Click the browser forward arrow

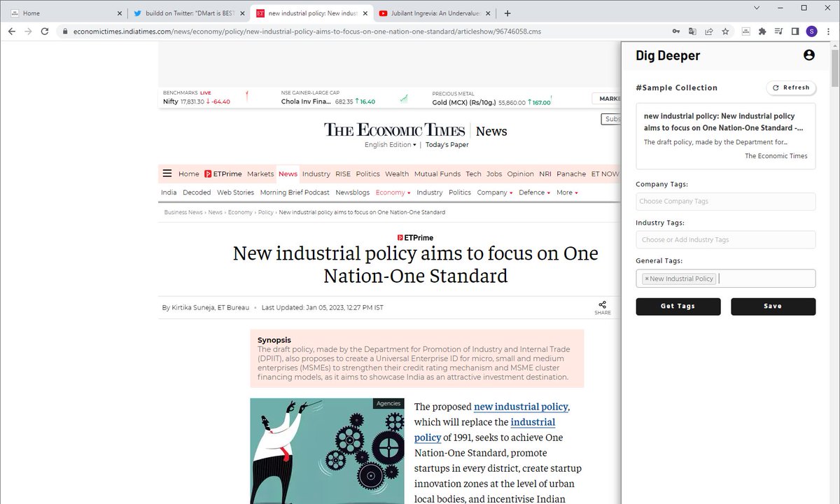click(28, 31)
